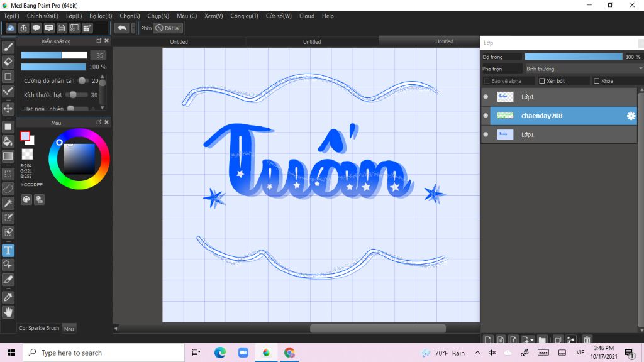644x362 pixels.
Task: Select the Hand pan tool
Action: [x=8, y=312]
